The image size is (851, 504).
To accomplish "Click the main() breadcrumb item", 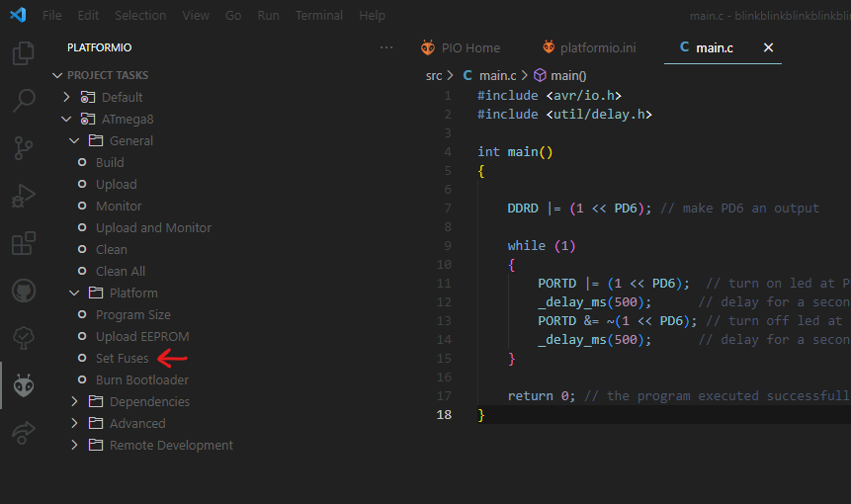I will [568, 75].
